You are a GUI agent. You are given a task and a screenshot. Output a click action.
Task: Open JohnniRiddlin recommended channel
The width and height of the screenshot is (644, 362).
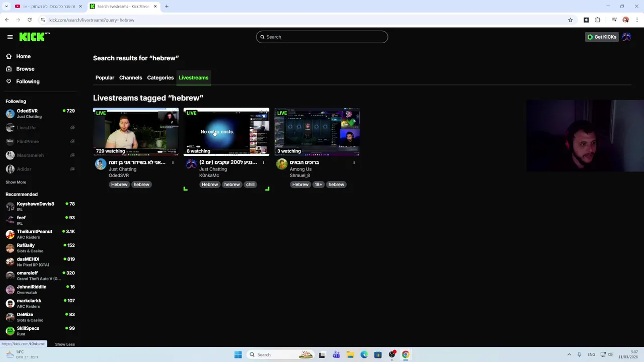[40, 289]
